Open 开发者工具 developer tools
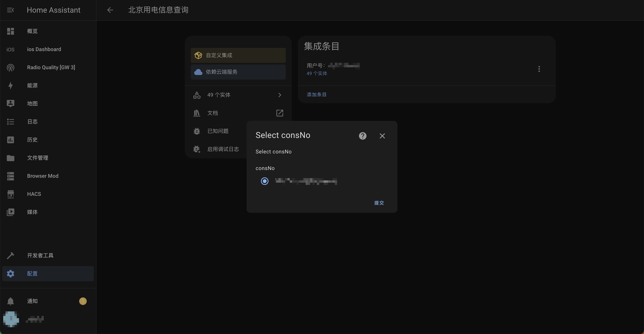 click(x=40, y=256)
